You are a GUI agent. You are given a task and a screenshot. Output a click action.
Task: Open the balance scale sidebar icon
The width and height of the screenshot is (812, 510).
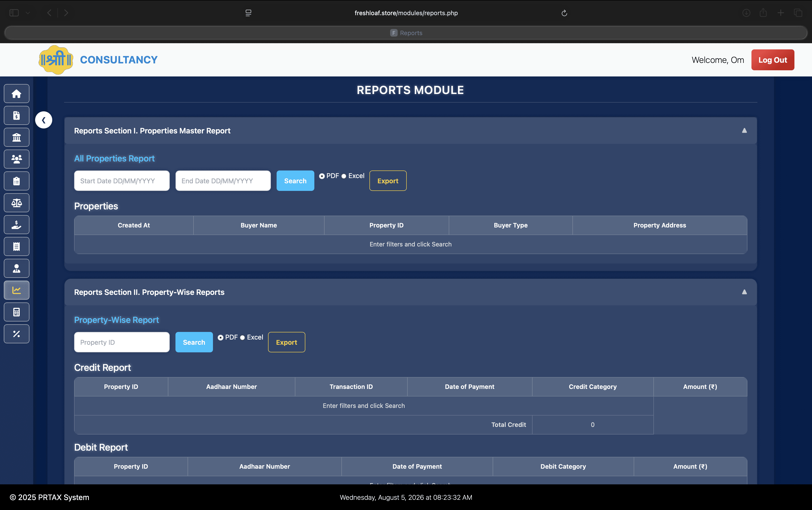click(x=17, y=203)
